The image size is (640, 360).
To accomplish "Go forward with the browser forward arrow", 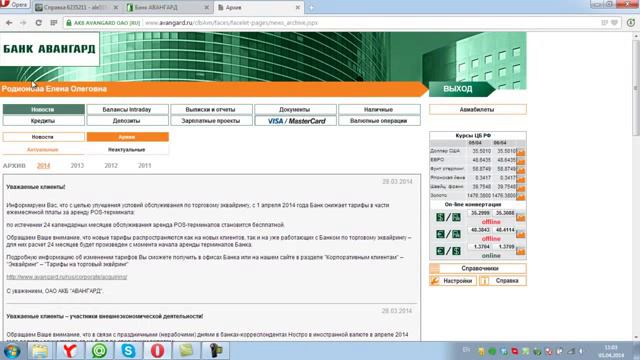I will point(23,23).
